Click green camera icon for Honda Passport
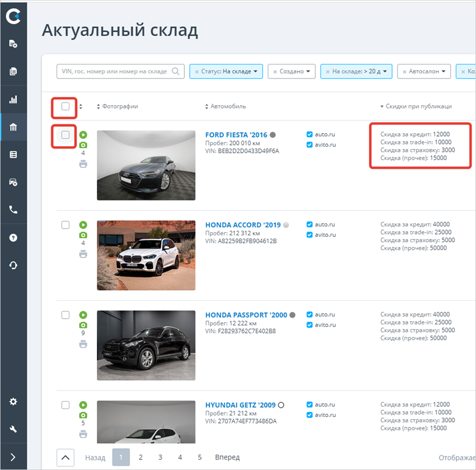 tap(83, 325)
